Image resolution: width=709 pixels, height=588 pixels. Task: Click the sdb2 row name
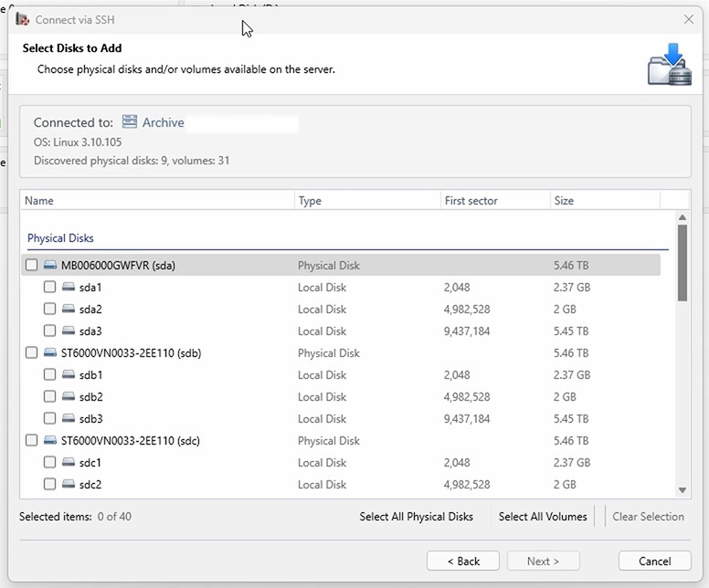90,397
